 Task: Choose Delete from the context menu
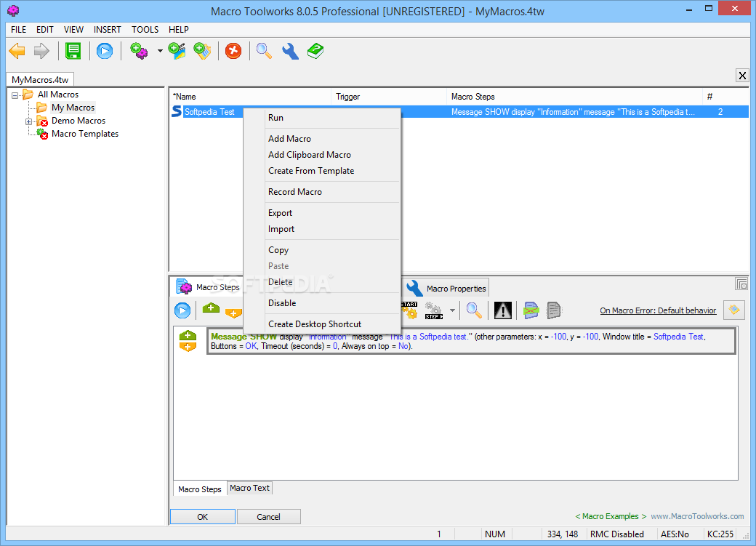click(322, 282)
